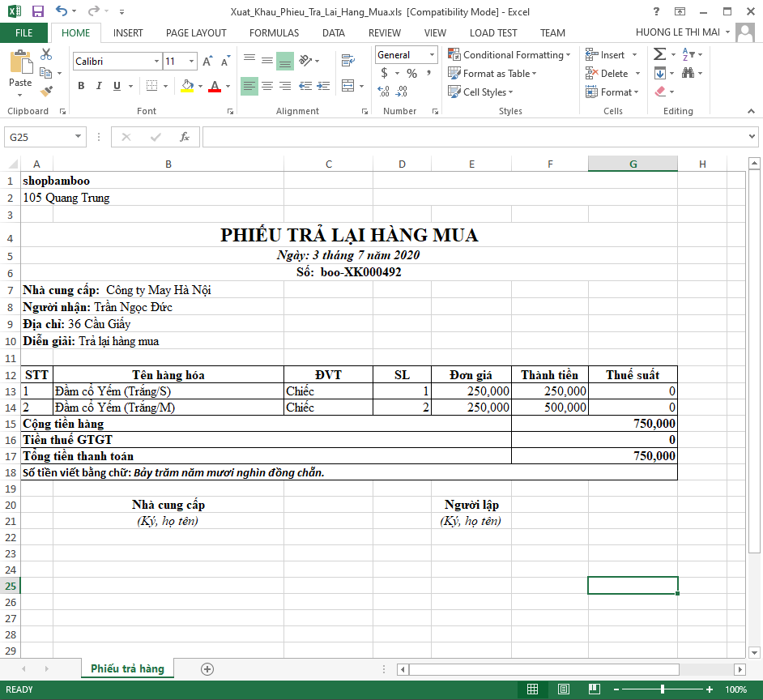
Task: Select the Format Painter brush
Action: coord(46,91)
